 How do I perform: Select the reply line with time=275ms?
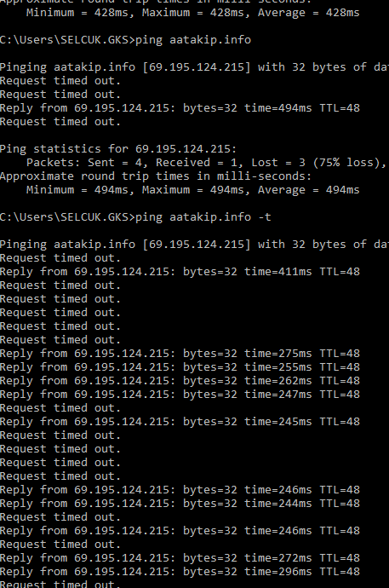point(180,354)
